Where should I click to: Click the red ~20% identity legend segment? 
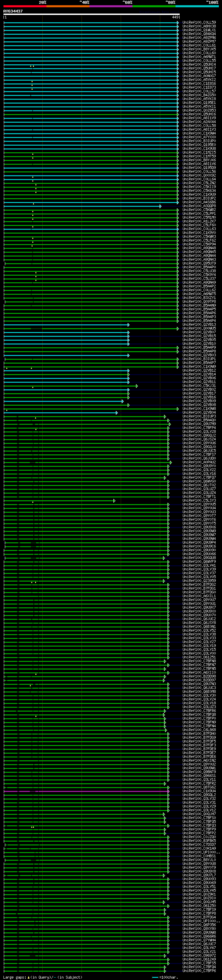(25, 6)
